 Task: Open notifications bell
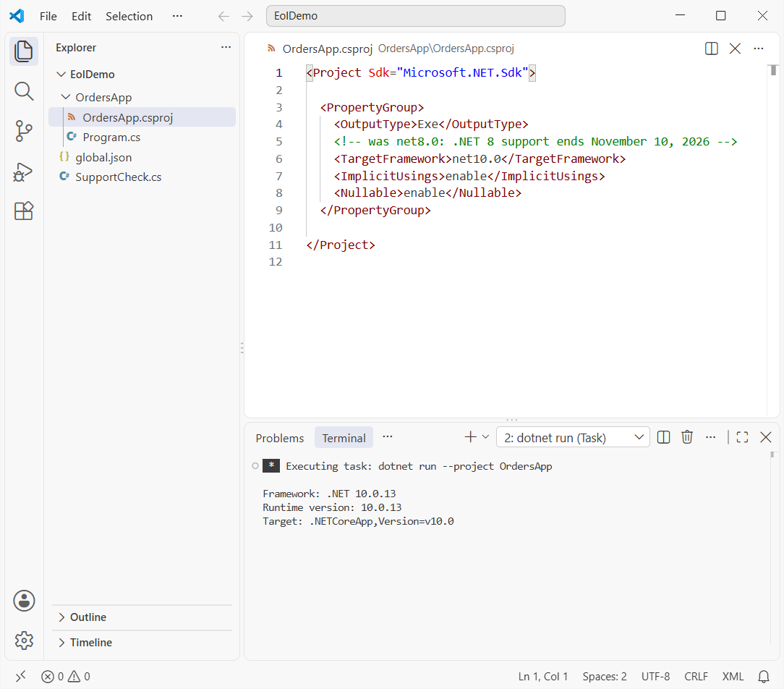click(764, 677)
